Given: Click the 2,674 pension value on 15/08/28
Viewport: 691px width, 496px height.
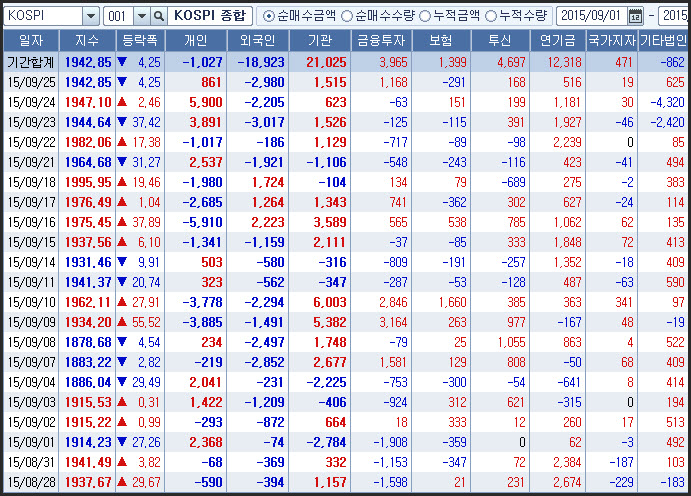Looking at the screenshot, I should pyautogui.click(x=568, y=482).
